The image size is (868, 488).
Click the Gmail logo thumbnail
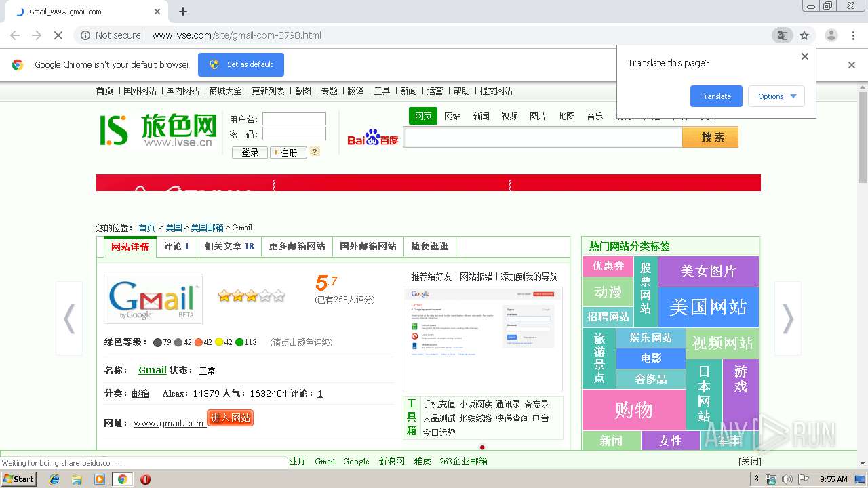pyautogui.click(x=153, y=298)
